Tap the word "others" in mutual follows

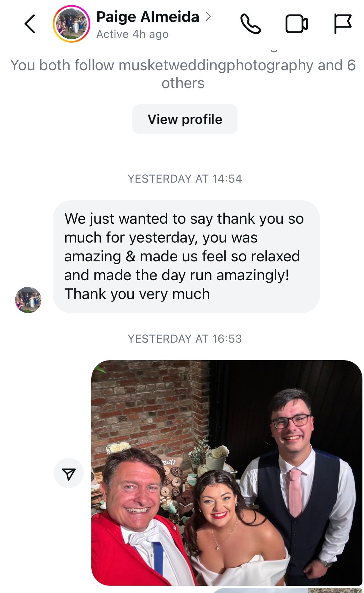(x=183, y=83)
